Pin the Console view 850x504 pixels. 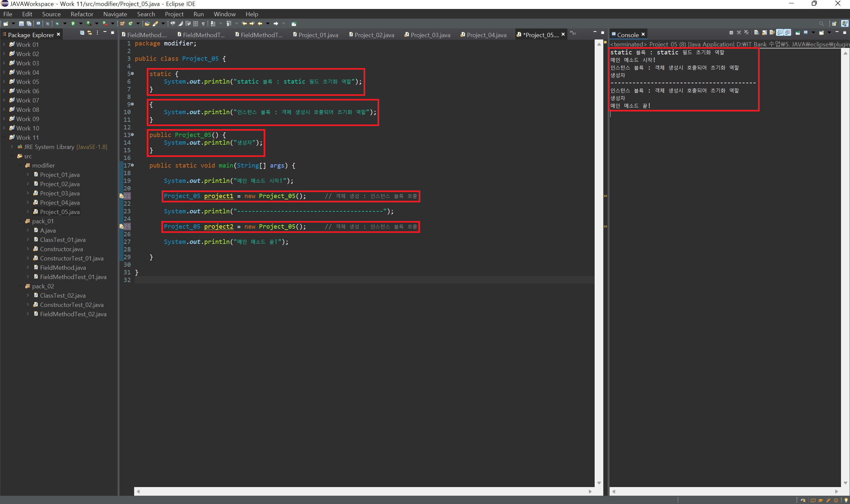pyautogui.click(x=797, y=33)
